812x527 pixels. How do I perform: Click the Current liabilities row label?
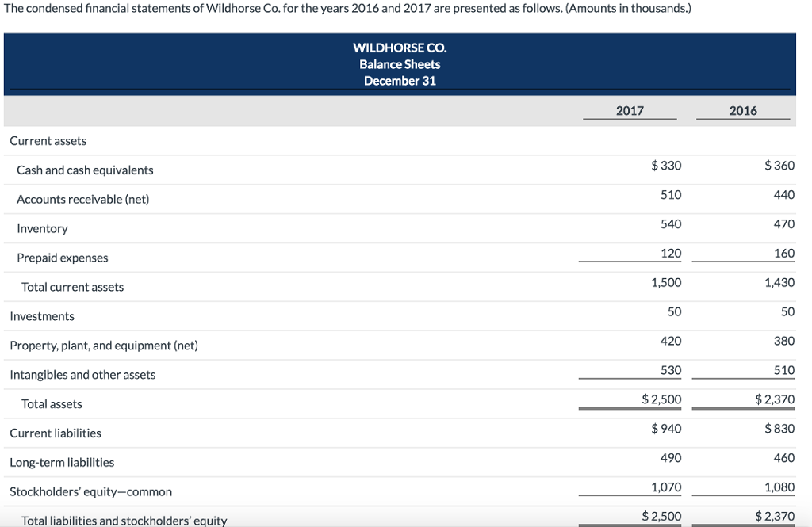pyautogui.click(x=55, y=433)
